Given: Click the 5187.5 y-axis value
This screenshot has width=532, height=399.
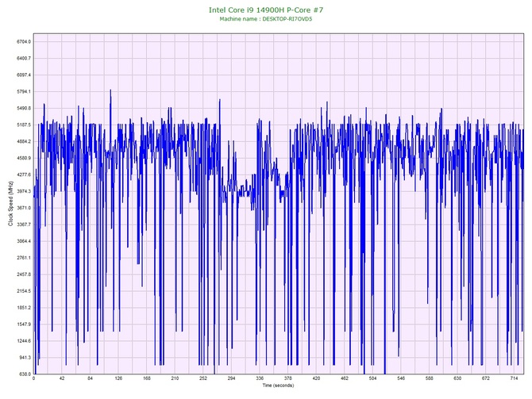Looking at the screenshot, I should (24, 125).
